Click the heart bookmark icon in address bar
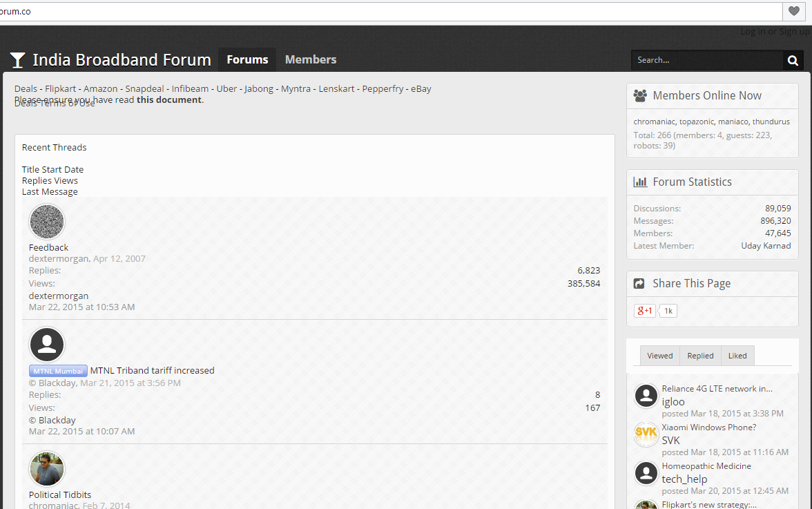Viewport: 812px width, 509px height. tap(795, 11)
